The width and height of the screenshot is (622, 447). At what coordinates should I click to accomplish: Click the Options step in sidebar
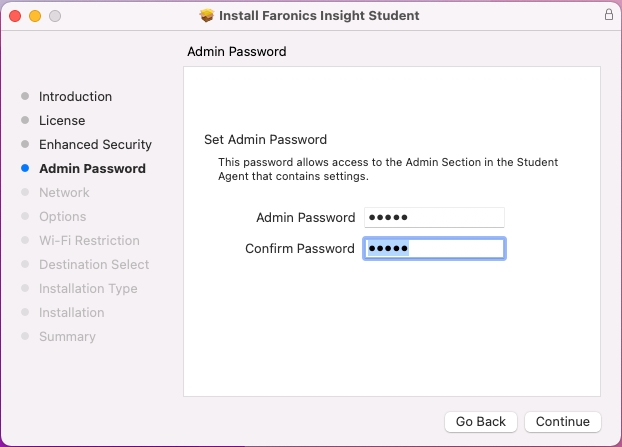[x=62, y=217]
